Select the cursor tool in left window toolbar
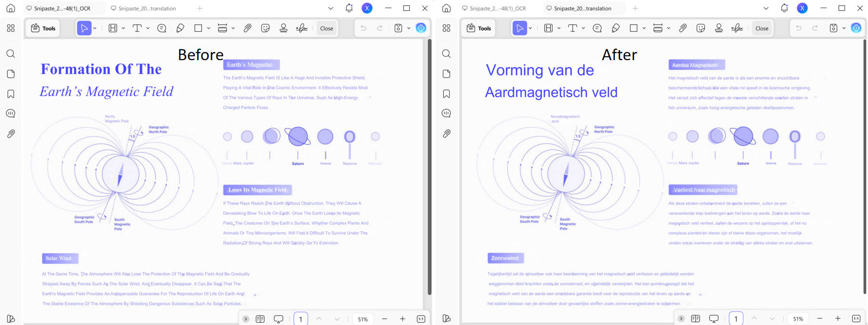Viewport: 868px width, 325px height. tap(84, 28)
